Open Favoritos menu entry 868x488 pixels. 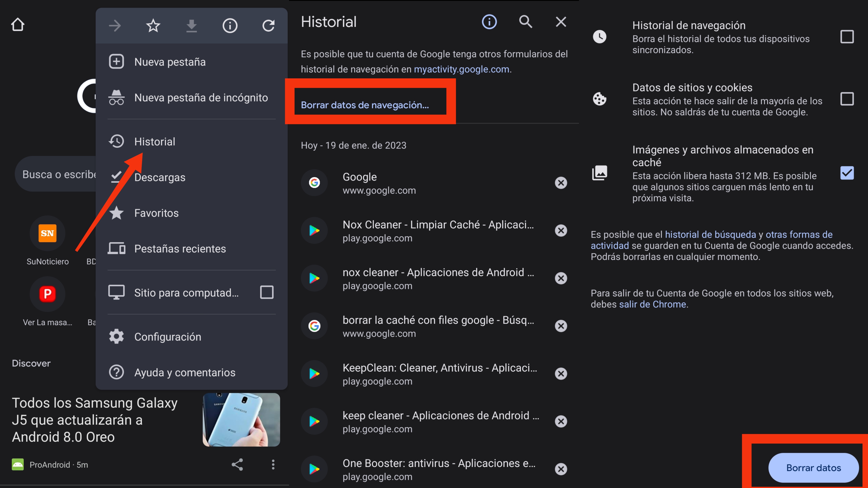point(191,213)
